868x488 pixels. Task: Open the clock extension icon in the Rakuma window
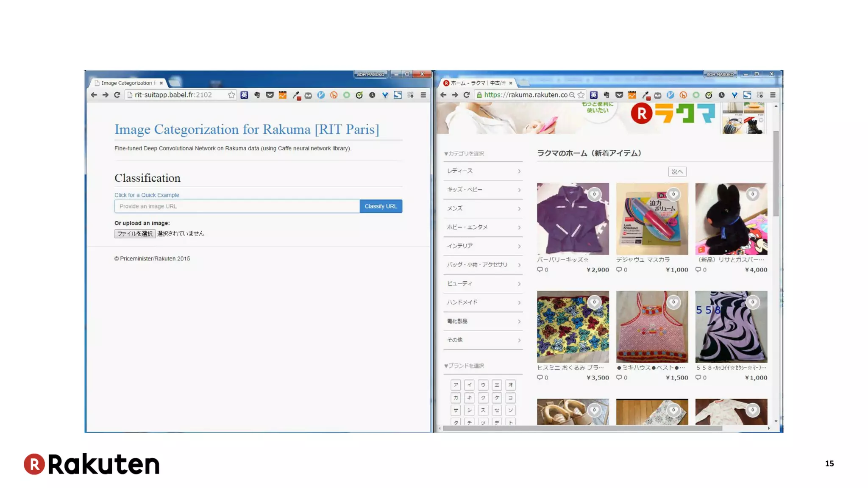[x=721, y=95]
